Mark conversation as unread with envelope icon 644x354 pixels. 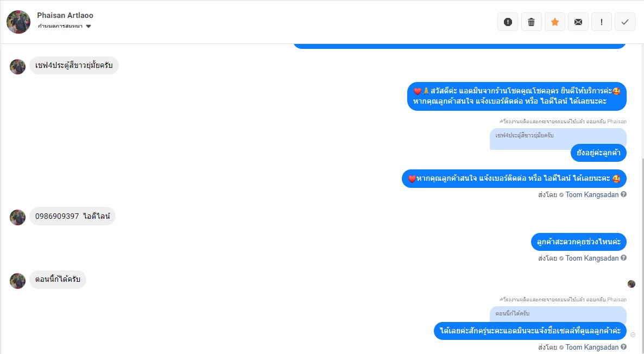click(x=578, y=22)
